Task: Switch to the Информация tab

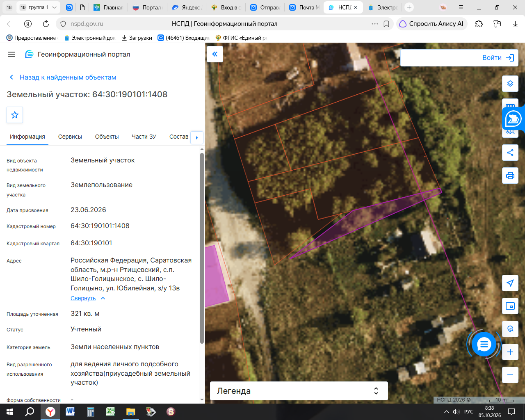Action: click(27, 137)
